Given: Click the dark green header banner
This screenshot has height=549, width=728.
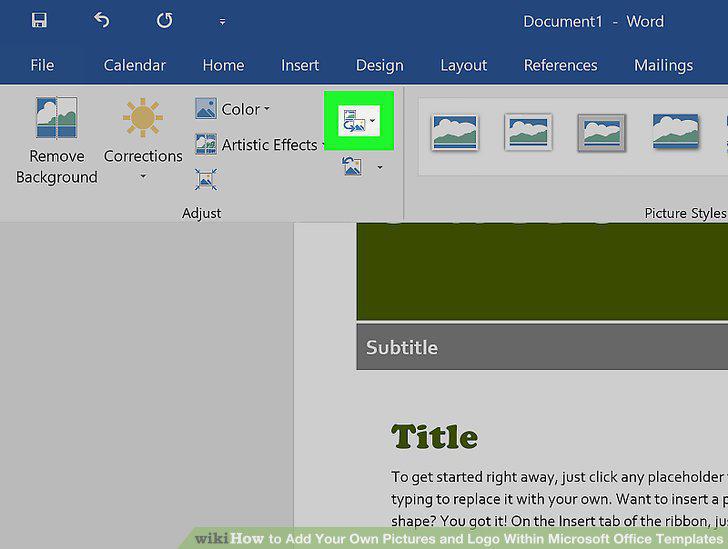Looking at the screenshot, I should [x=542, y=272].
